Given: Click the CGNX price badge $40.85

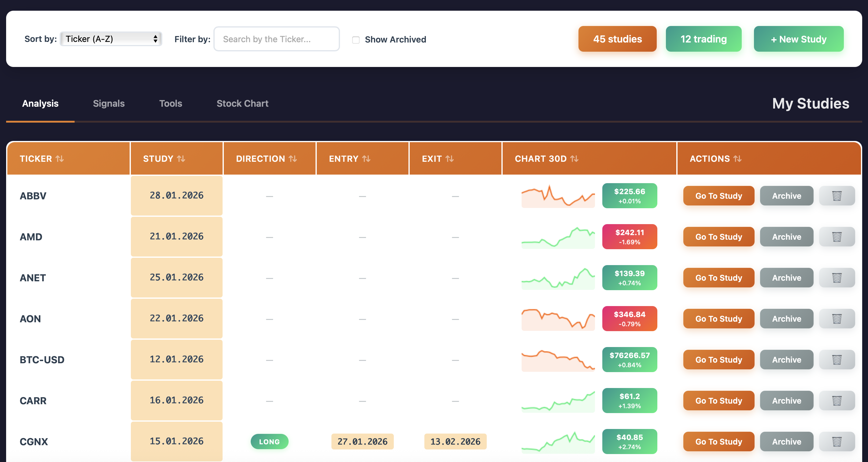Looking at the screenshot, I should click(630, 442).
